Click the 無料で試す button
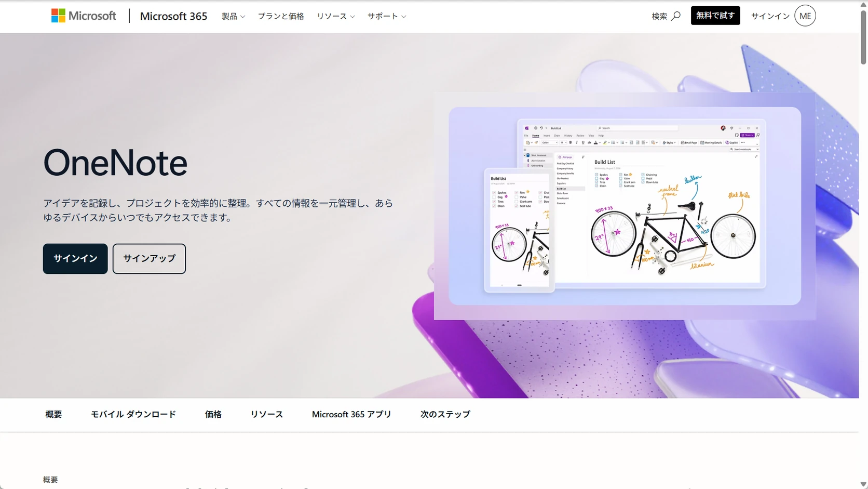The height and width of the screenshot is (489, 868). pos(715,16)
